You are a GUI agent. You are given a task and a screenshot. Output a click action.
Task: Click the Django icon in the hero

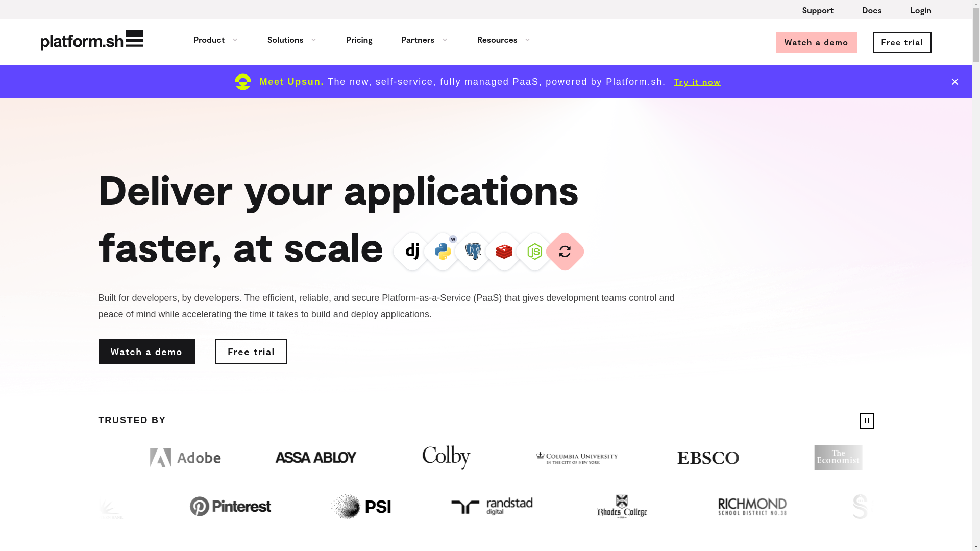pyautogui.click(x=412, y=252)
